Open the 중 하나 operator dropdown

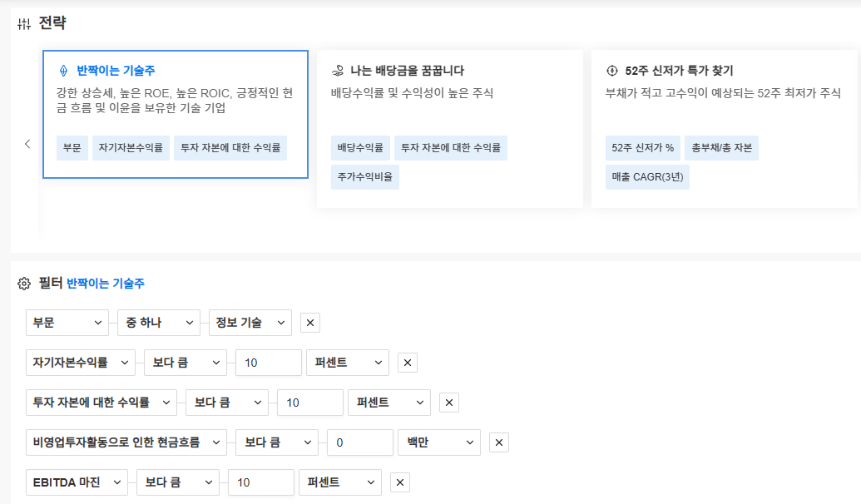(x=159, y=323)
